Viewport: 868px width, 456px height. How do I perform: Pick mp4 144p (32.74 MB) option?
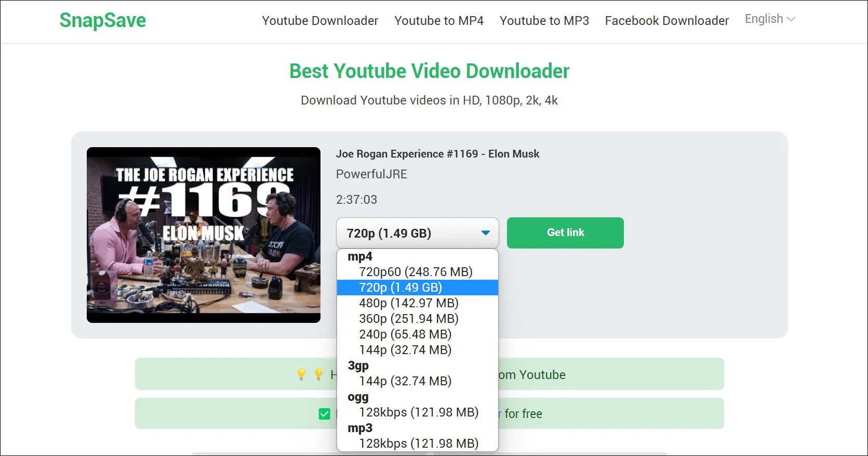(418, 350)
